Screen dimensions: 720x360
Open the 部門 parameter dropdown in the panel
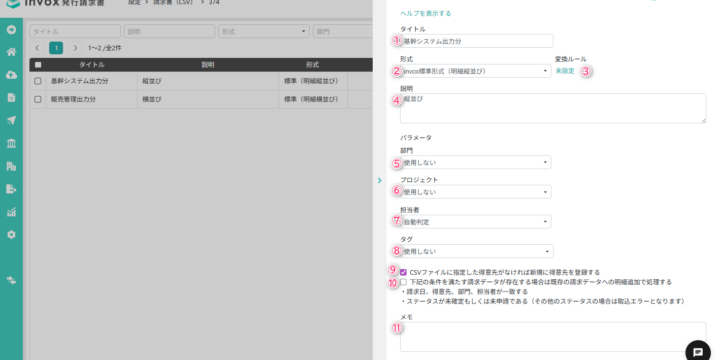(x=475, y=162)
